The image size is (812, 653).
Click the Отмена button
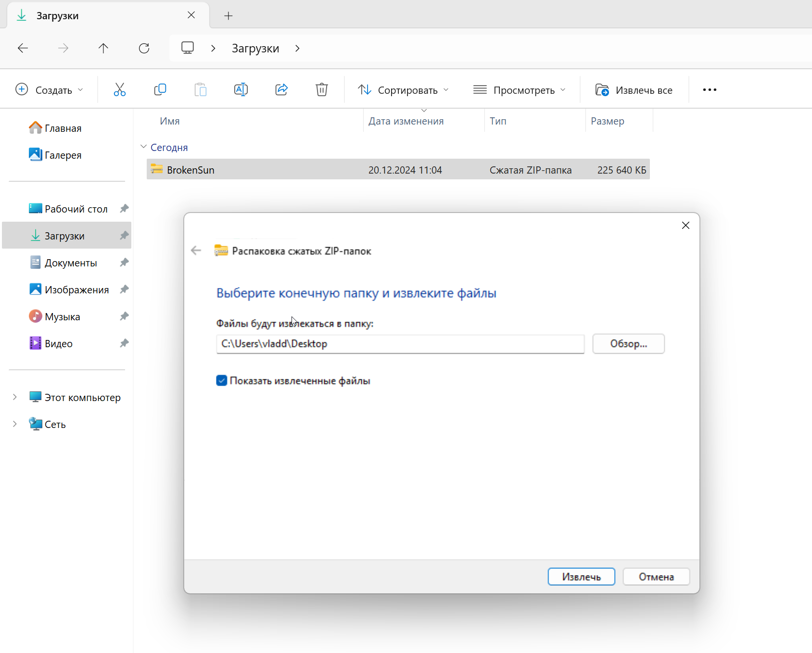656,577
